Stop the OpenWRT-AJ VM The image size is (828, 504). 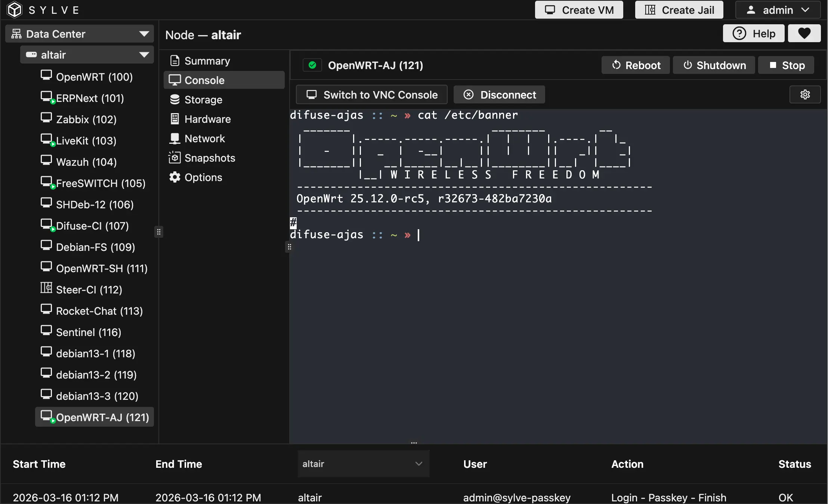(786, 65)
